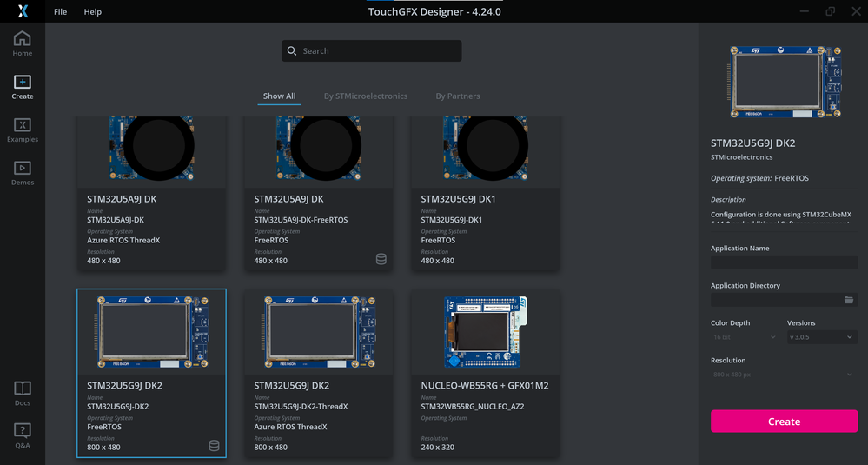Open the Docs sidebar icon
The height and width of the screenshot is (465, 868).
(22, 394)
